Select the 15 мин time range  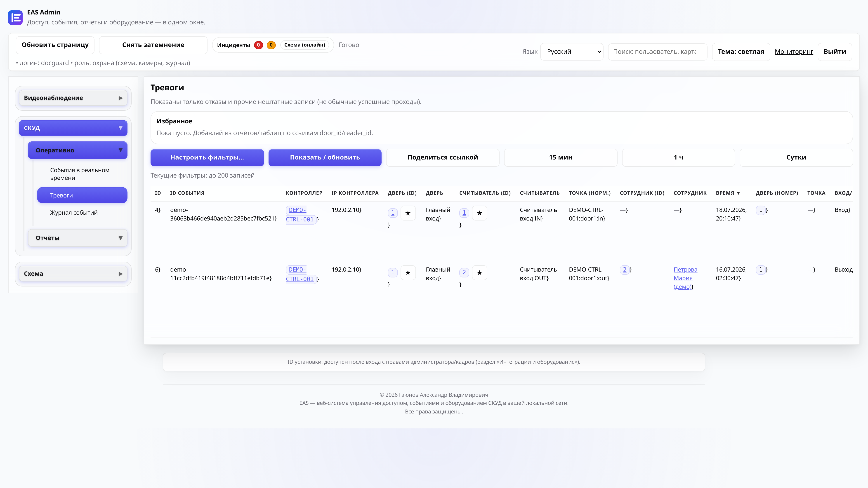click(560, 157)
